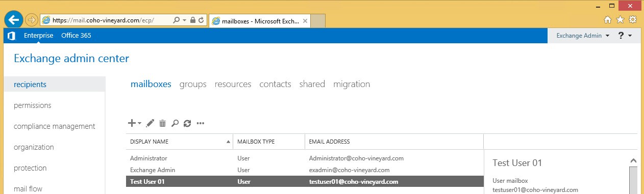The height and width of the screenshot is (194, 644).
Task: Click the Search magnifier icon in toolbar
Action: pyautogui.click(x=175, y=123)
